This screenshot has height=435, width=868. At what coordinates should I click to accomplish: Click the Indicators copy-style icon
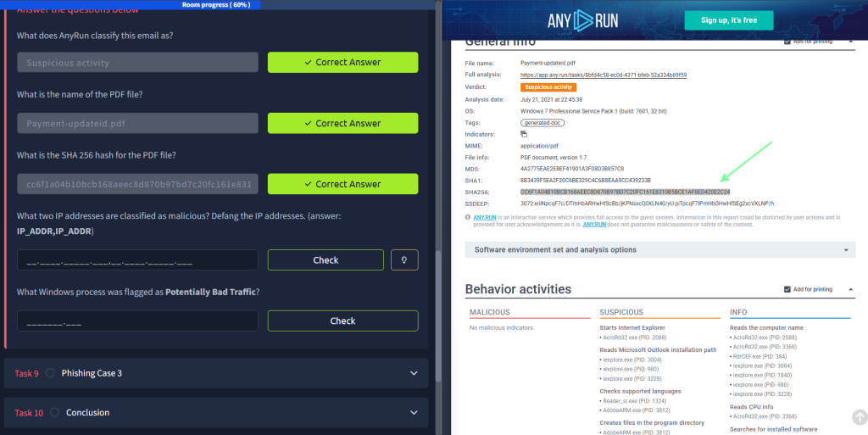[524, 134]
